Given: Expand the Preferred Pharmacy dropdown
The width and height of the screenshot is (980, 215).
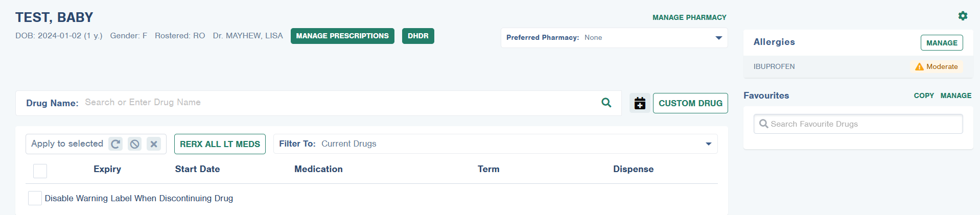Looking at the screenshot, I should (614, 38).
